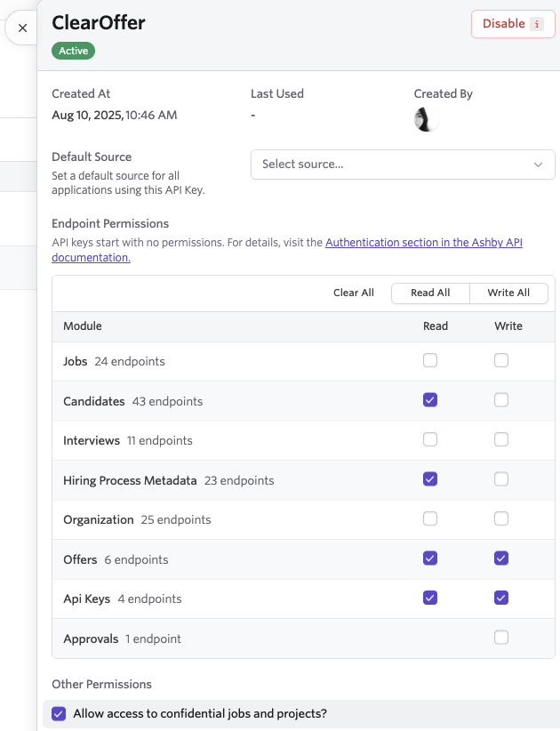This screenshot has height=731, width=560.
Task: Enable Write permission for Approvals
Action: [x=501, y=638]
